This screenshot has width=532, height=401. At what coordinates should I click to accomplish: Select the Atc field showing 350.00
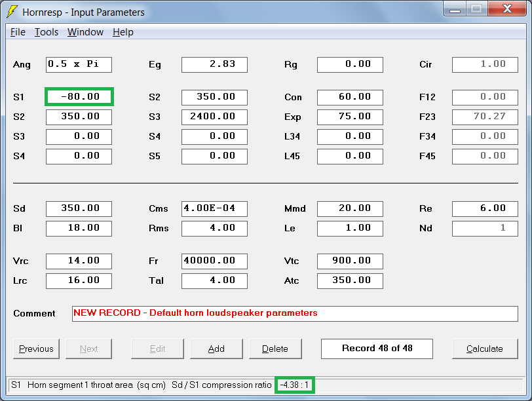(350, 281)
